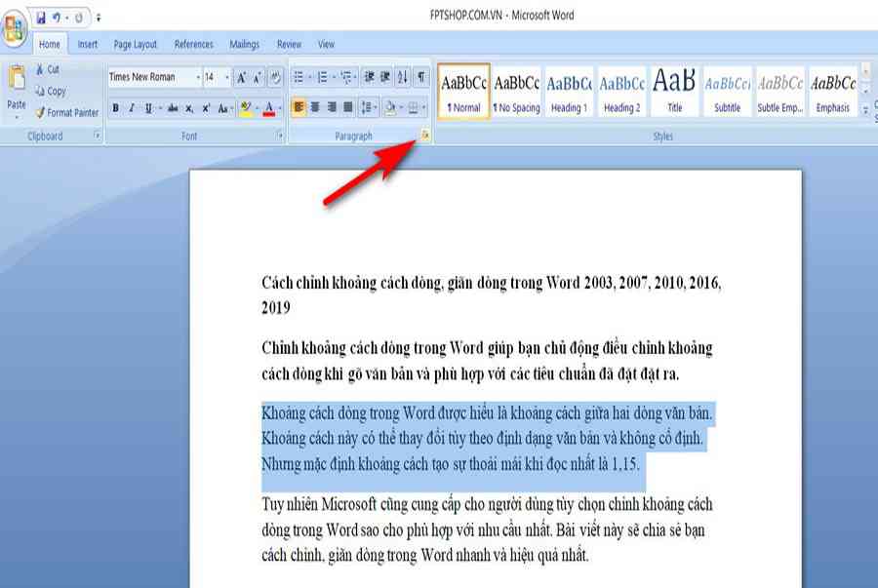Open Clipboard pane launcher
The height and width of the screenshot is (588, 878).
[x=97, y=136]
